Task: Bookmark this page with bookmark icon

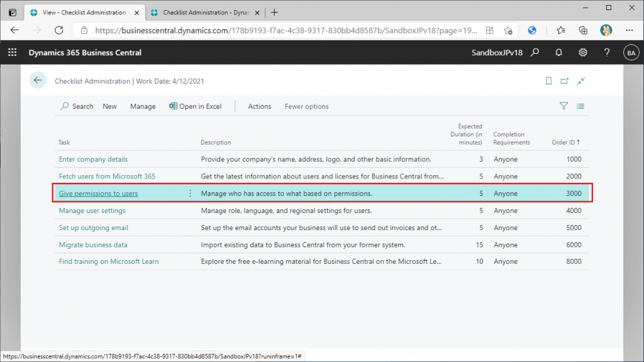Action: 548,81
